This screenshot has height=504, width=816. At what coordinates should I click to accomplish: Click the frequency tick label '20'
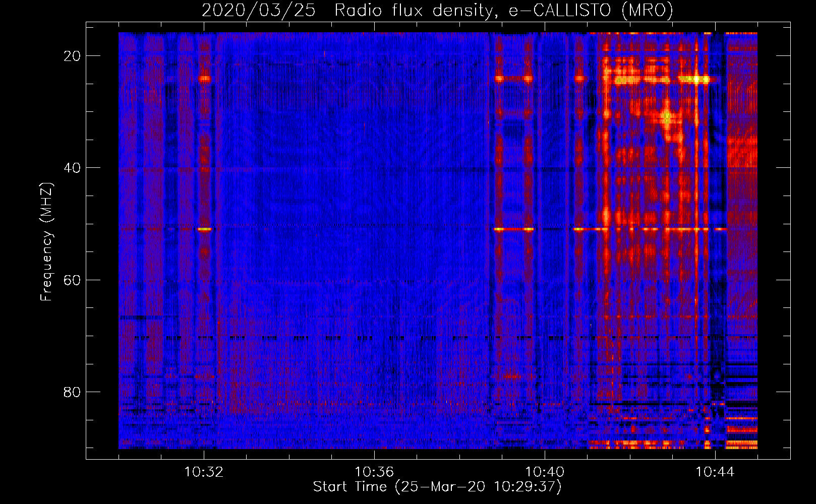coord(73,56)
